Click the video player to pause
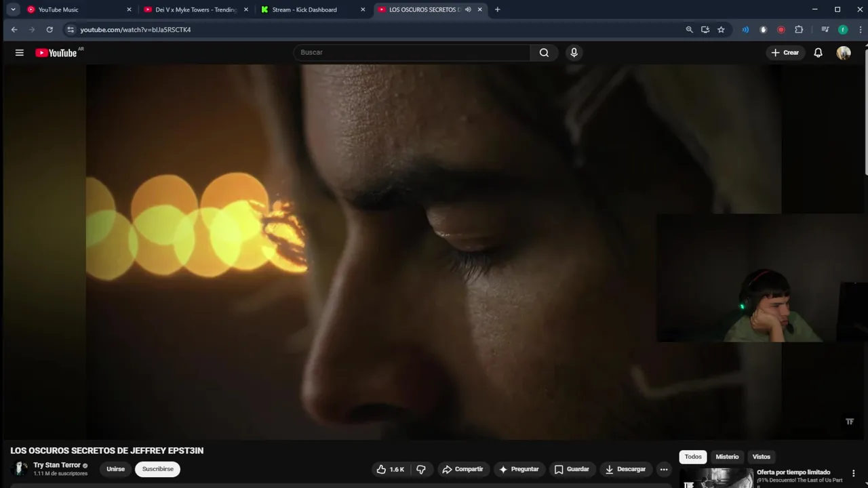The height and width of the screenshot is (488, 868). [x=434, y=252]
